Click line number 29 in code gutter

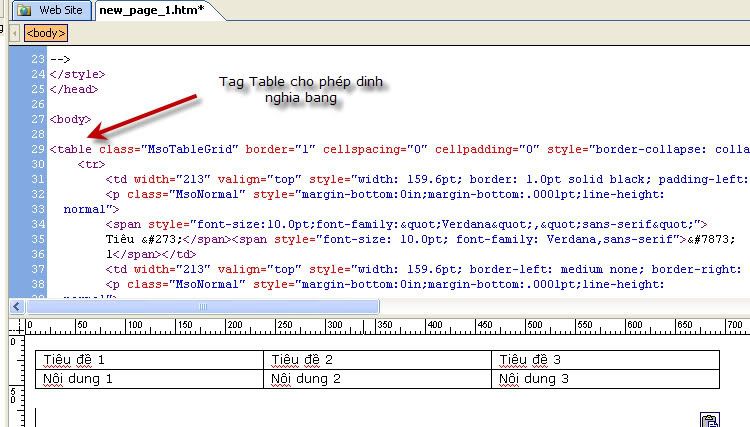(x=38, y=149)
